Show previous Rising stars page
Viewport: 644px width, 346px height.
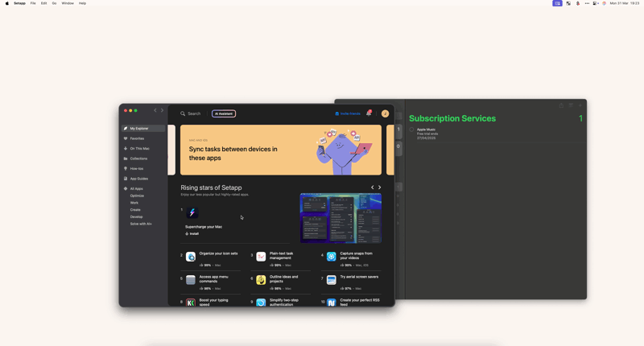click(x=373, y=187)
